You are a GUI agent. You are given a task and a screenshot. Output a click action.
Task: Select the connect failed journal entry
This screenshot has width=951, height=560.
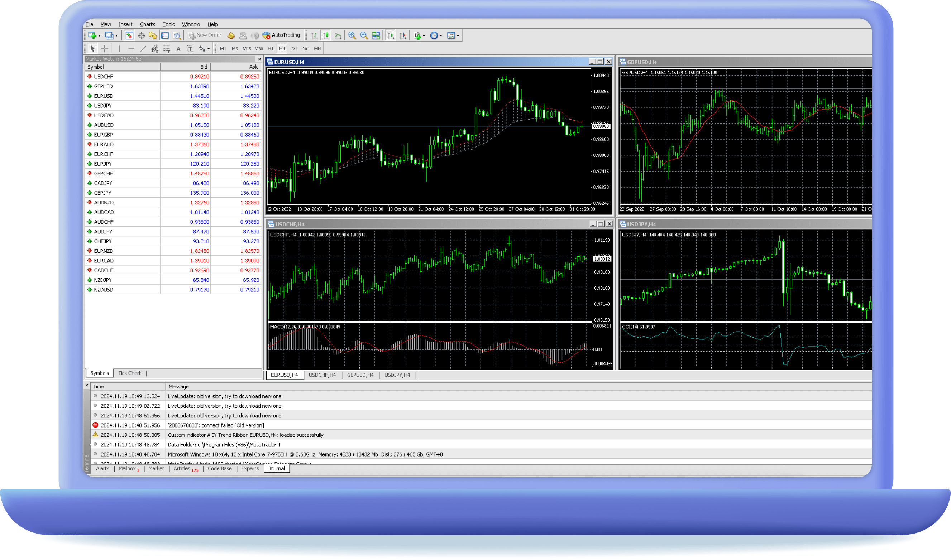pos(481,425)
